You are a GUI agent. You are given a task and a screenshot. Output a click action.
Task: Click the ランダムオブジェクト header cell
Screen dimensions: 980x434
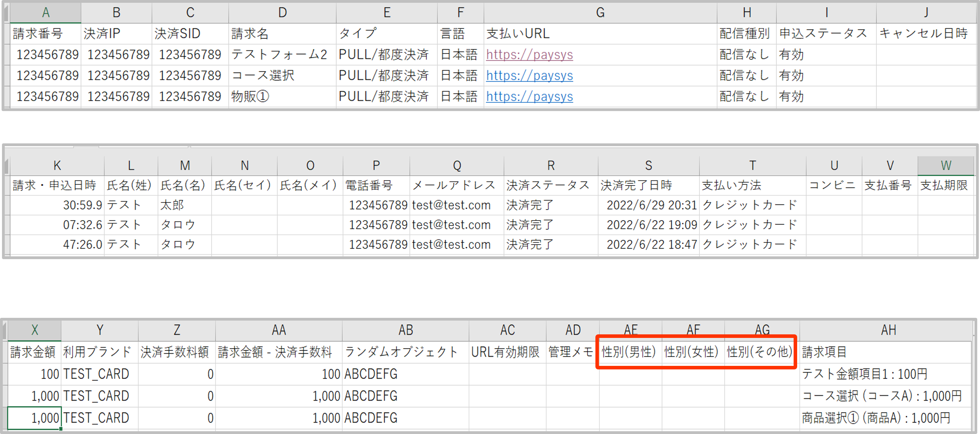(401, 352)
